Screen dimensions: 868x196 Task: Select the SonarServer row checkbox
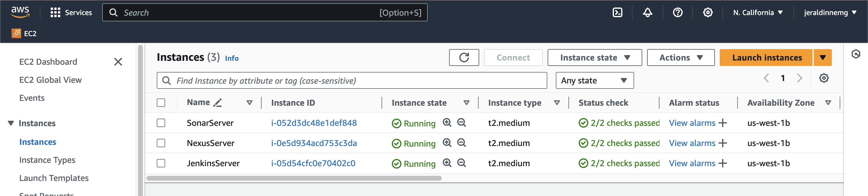click(161, 123)
